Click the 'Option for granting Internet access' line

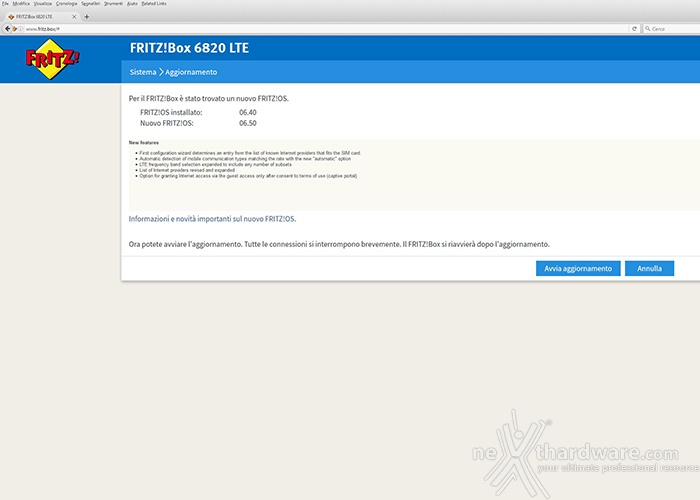point(248,176)
